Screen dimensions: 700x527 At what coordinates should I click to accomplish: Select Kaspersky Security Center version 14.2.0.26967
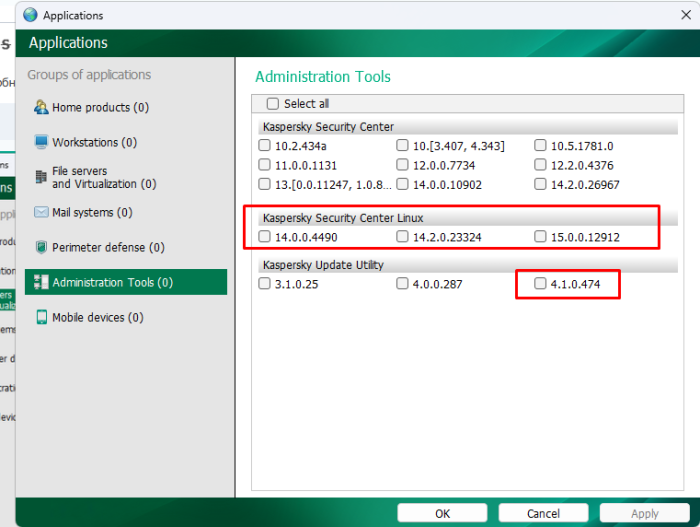coord(540,184)
